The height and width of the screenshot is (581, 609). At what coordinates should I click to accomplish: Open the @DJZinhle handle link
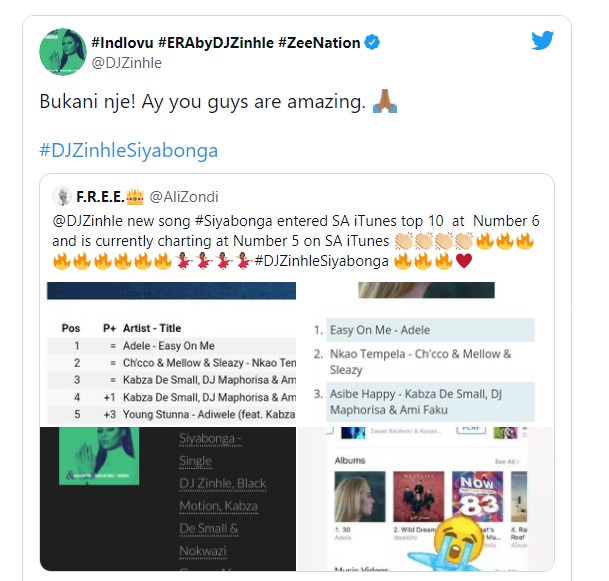(127, 63)
